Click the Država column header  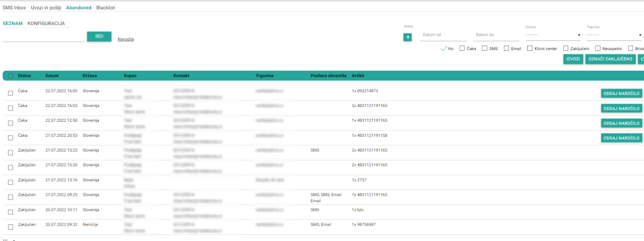coord(90,76)
